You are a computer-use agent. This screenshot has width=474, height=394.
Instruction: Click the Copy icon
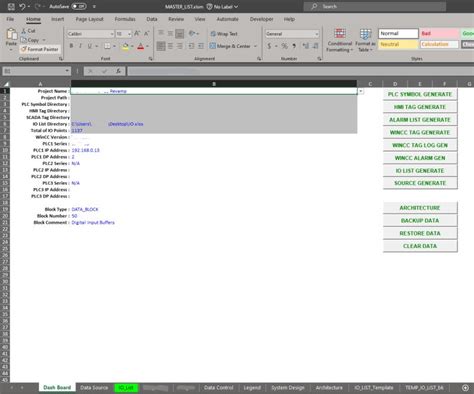[23, 40]
